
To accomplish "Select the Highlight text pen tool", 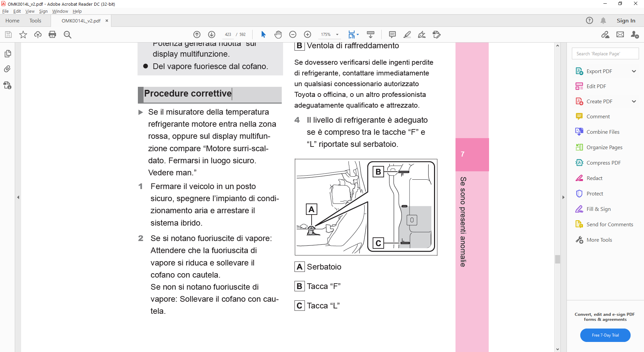I will 407,35.
